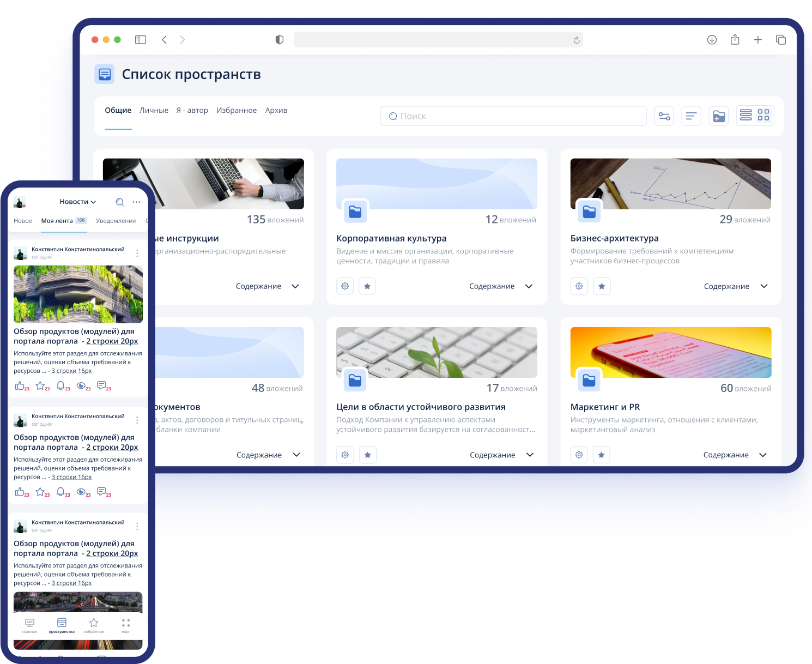
Task: Star the Цели в области устойчивого развития space
Action: (x=367, y=454)
